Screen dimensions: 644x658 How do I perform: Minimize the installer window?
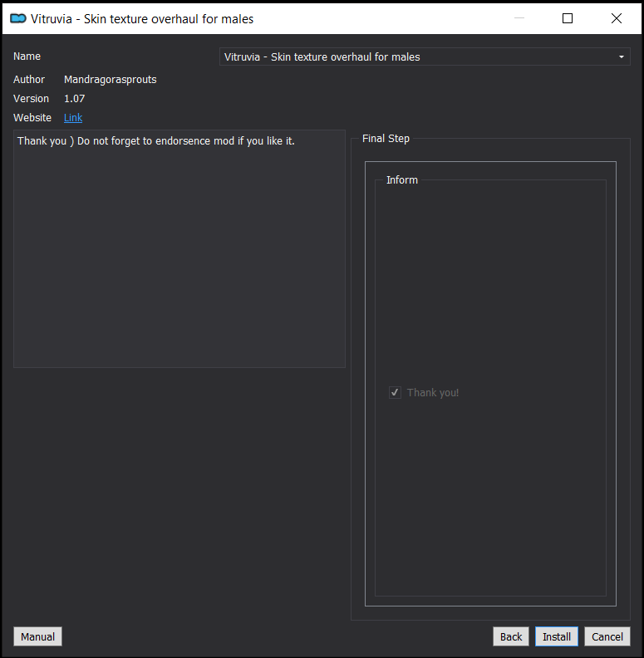[x=519, y=18]
